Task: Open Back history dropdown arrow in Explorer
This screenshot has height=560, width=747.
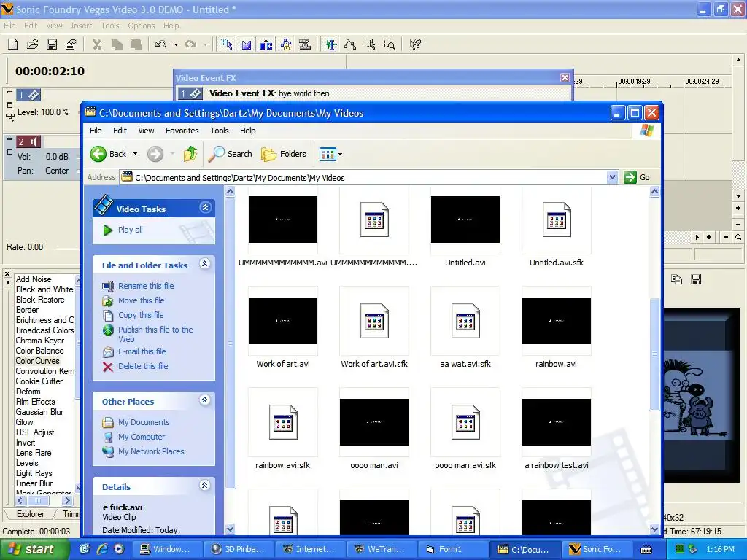Action: (135, 154)
